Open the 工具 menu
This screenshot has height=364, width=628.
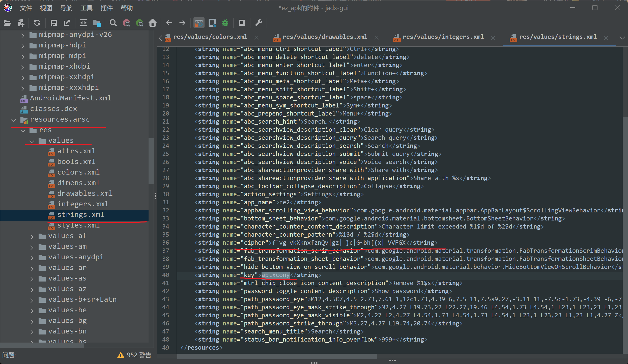click(x=87, y=8)
